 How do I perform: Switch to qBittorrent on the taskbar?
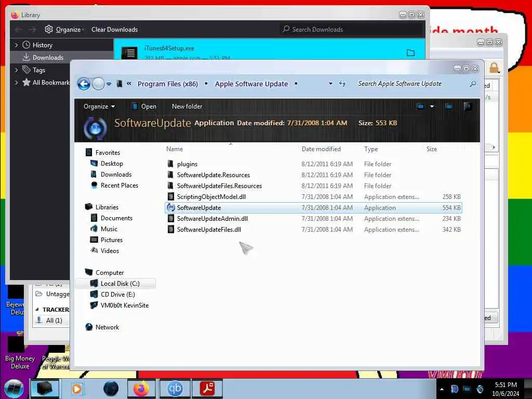coord(175,389)
